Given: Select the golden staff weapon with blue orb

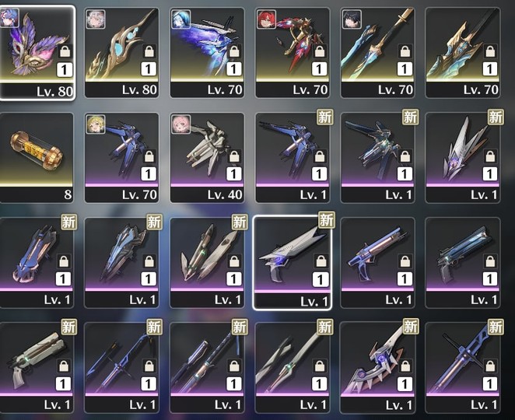Looking at the screenshot, I should pos(122,53).
